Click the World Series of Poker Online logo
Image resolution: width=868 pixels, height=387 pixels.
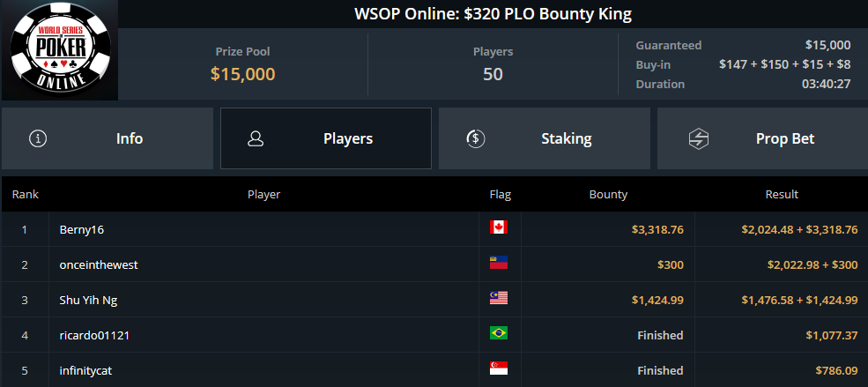point(60,50)
